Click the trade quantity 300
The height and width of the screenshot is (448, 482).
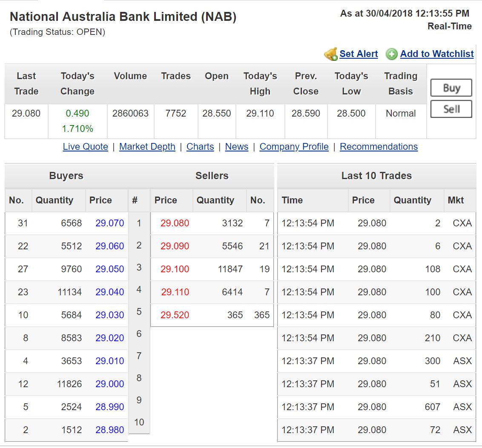[433, 361]
